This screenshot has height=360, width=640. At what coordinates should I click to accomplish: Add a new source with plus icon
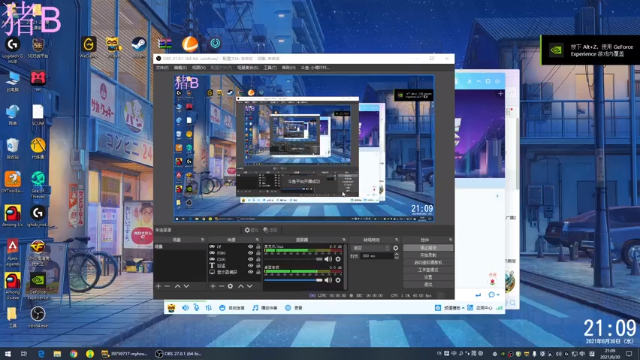(213, 287)
